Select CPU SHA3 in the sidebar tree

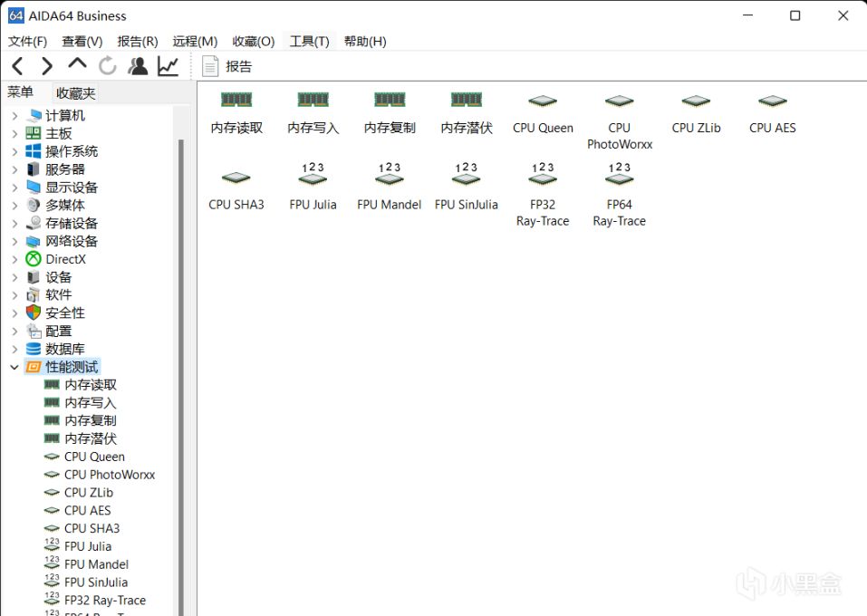[92, 528]
